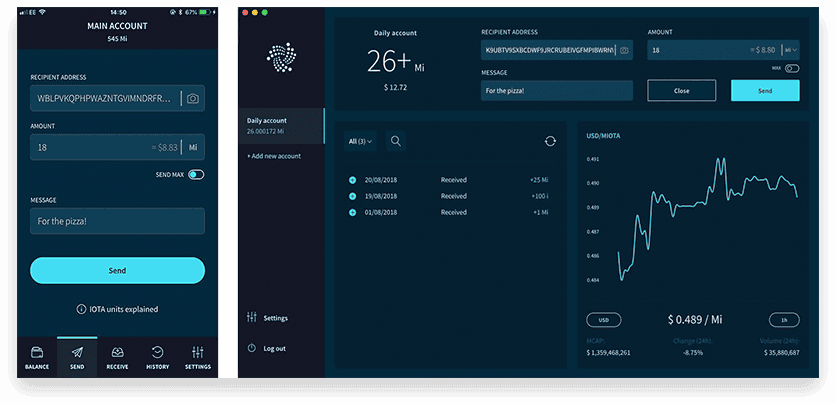
Task: Click plus icon on 20/08/2018 transaction
Action: (352, 180)
